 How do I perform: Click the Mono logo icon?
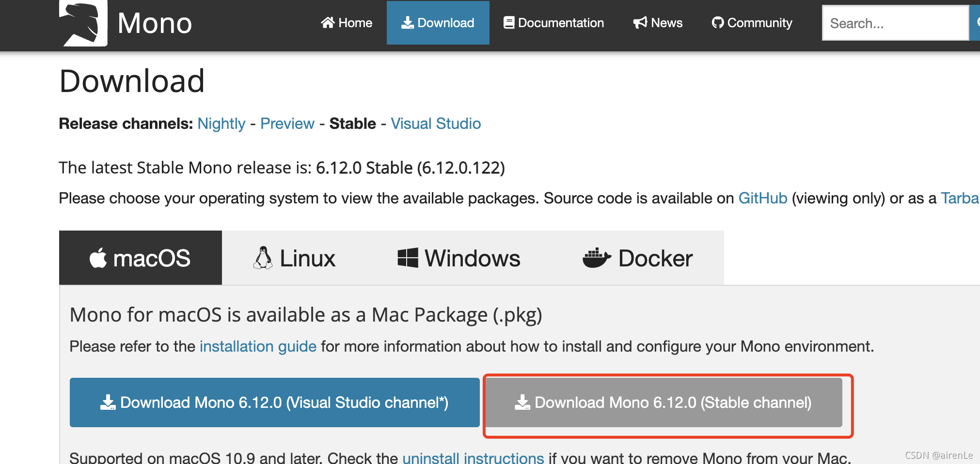pyautogui.click(x=83, y=23)
